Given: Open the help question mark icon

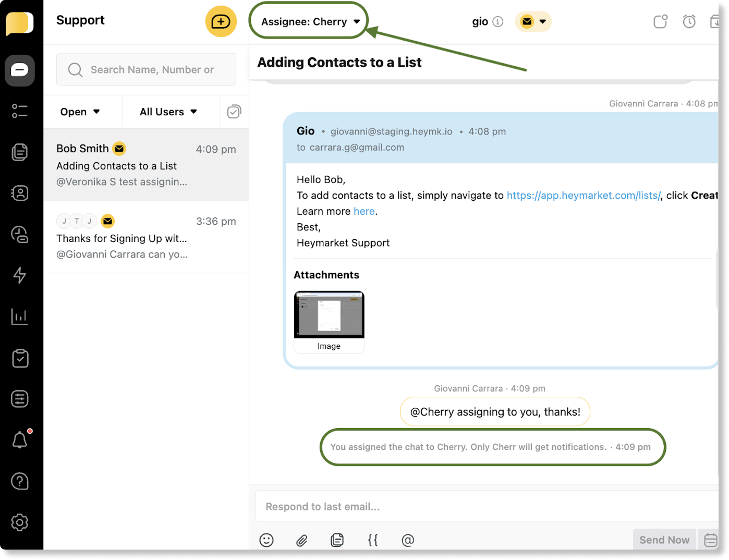Looking at the screenshot, I should 20,481.
